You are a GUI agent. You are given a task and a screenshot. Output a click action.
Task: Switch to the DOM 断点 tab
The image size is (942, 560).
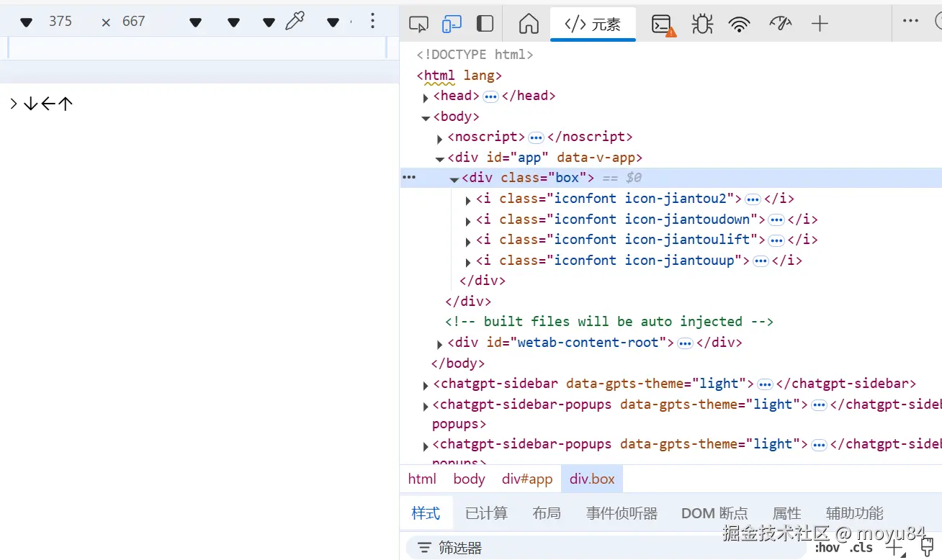(714, 513)
